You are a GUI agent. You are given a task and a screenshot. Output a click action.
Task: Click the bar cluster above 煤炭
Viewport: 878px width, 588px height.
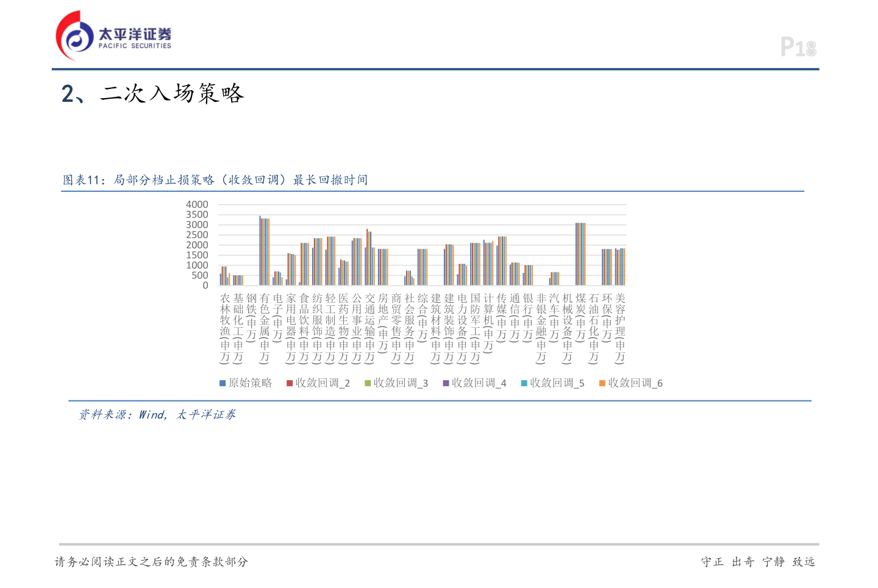(x=580, y=254)
